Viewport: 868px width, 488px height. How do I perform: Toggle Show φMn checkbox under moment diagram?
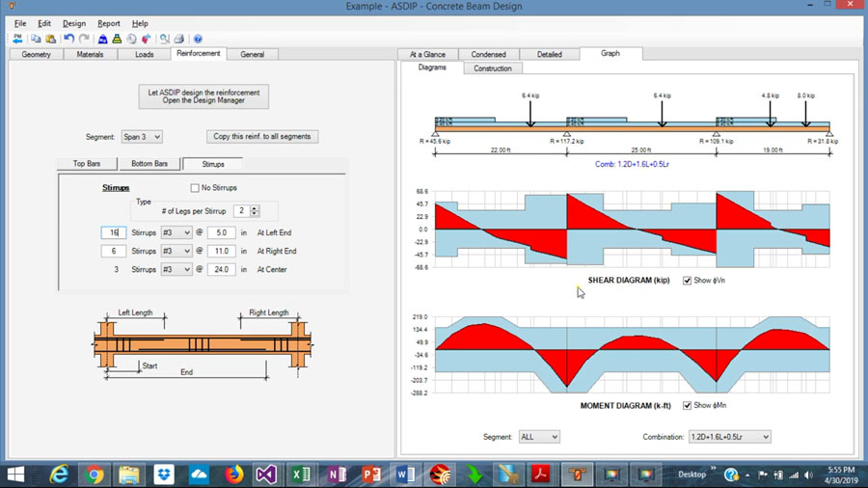(x=687, y=406)
